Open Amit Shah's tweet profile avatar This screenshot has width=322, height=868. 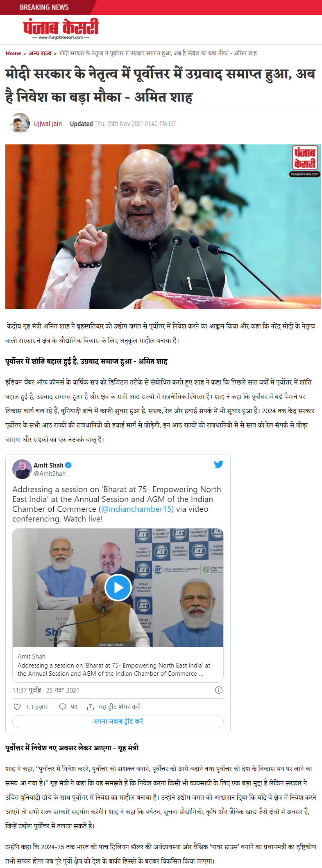click(22, 469)
